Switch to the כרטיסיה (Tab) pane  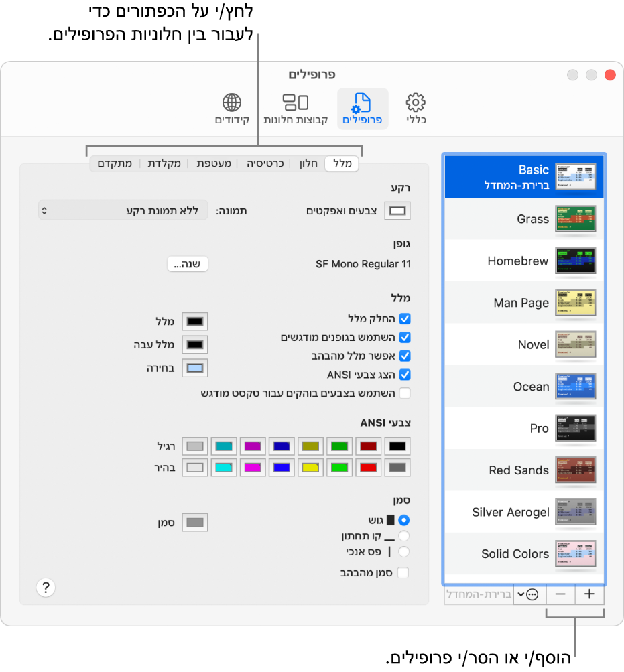(x=265, y=163)
